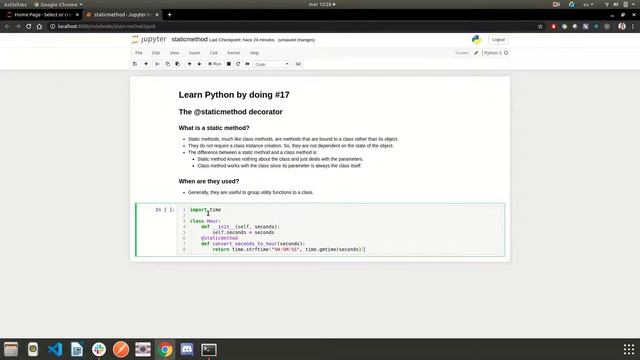Screen dimensions: 640x360
Task: Open Chrome profile avatar
Action: coord(622,26)
